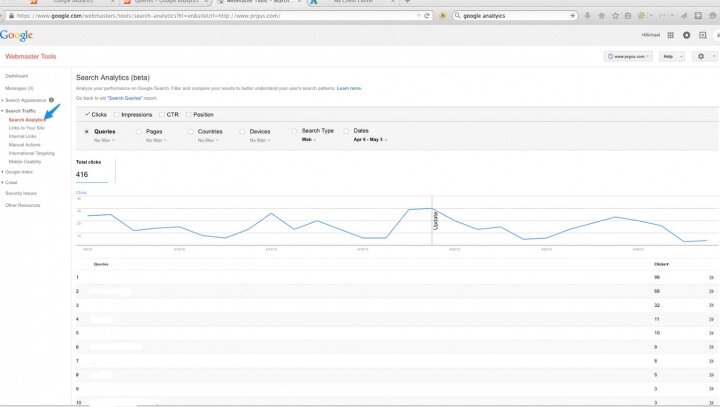This screenshot has width=720, height=407.
Task: Open the +Michael profile link
Action: coord(650,35)
